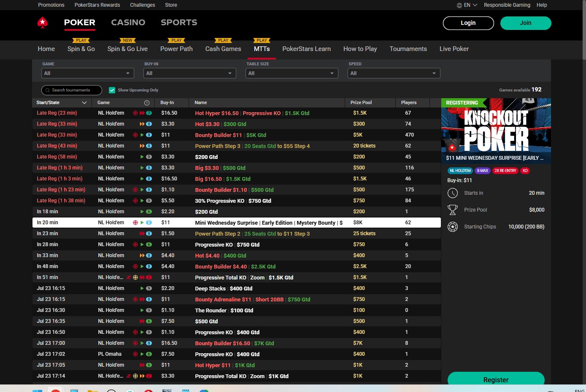The height and width of the screenshot is (392, 586).
Task: Click the globe language icon next to EN
Action: coord(459,5)
